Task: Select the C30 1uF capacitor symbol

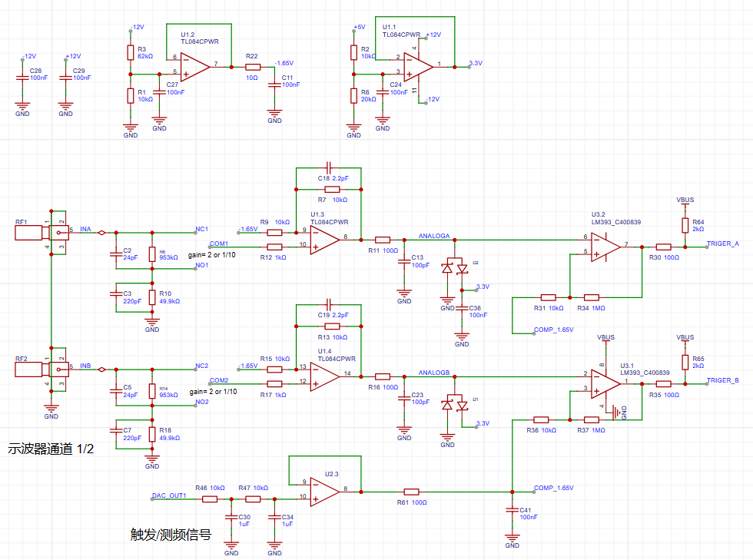Action: 231,517
